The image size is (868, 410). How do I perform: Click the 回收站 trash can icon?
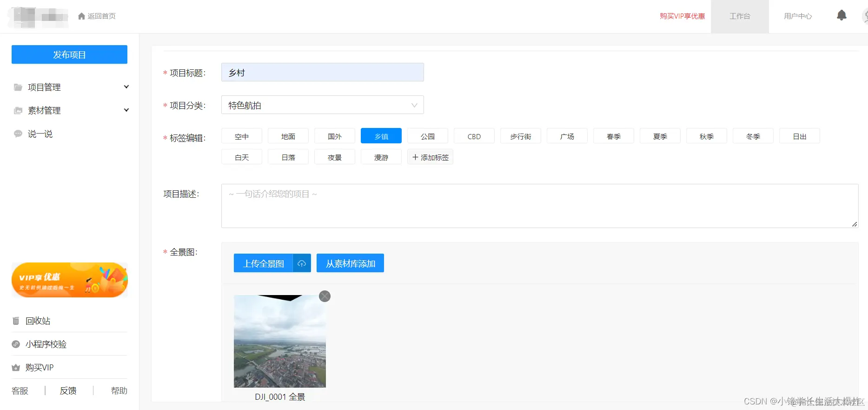(16, 321)
